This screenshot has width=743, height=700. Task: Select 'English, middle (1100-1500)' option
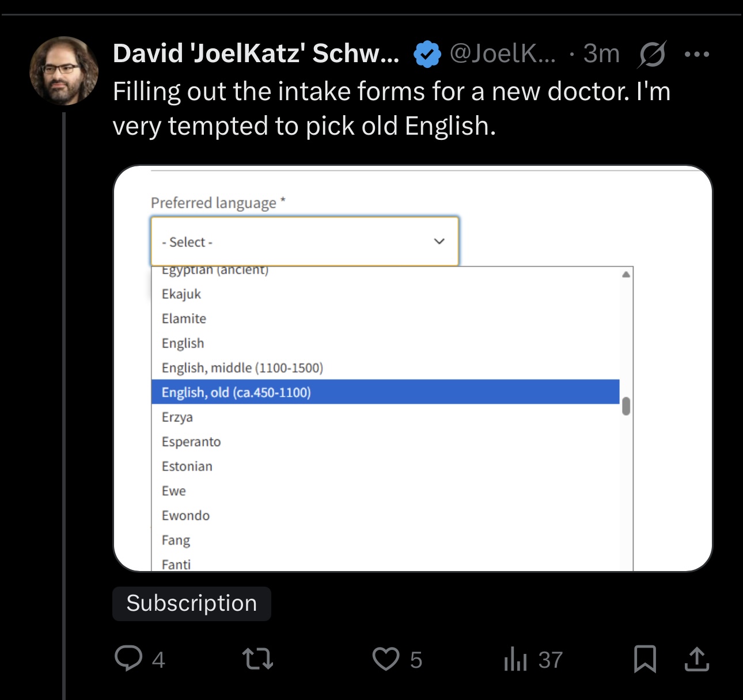click(242, 367)
